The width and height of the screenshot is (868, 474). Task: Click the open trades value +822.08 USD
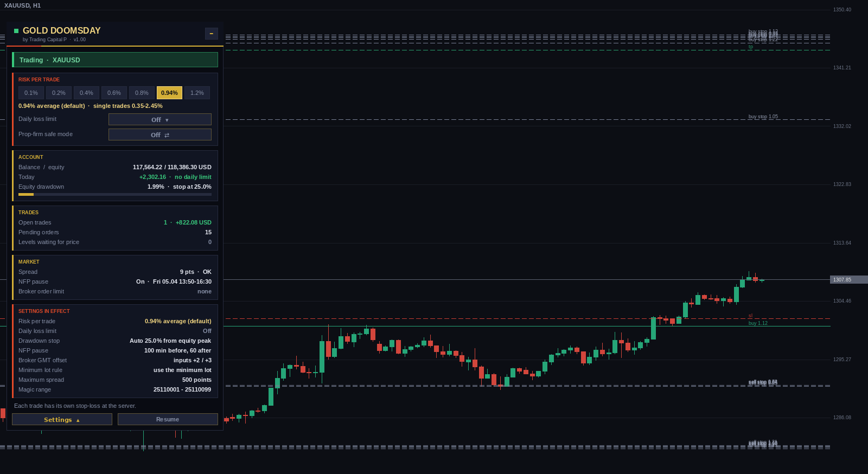pyautogui.click(x=194, y=222)
